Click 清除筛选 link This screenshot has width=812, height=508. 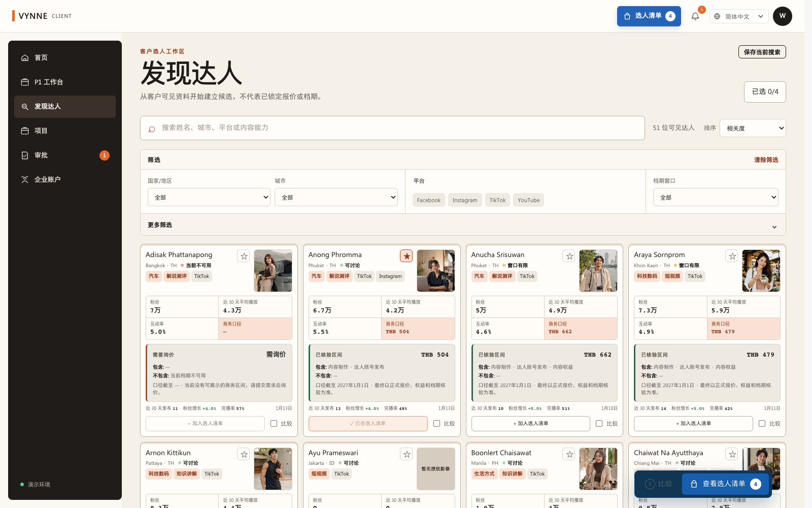(766, 160)
